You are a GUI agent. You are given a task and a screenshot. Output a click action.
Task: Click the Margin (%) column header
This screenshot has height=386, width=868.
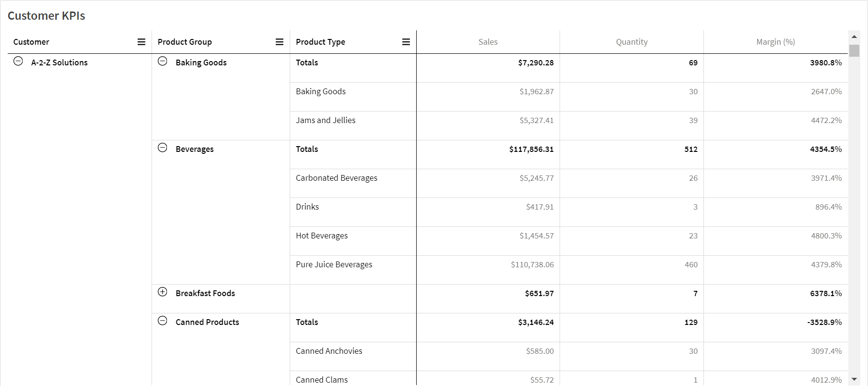[x=775, y=42]
